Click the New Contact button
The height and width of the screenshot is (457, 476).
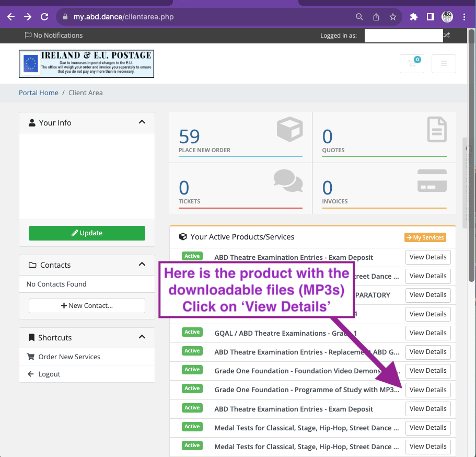pyautogui.click(x=87, y=306)
